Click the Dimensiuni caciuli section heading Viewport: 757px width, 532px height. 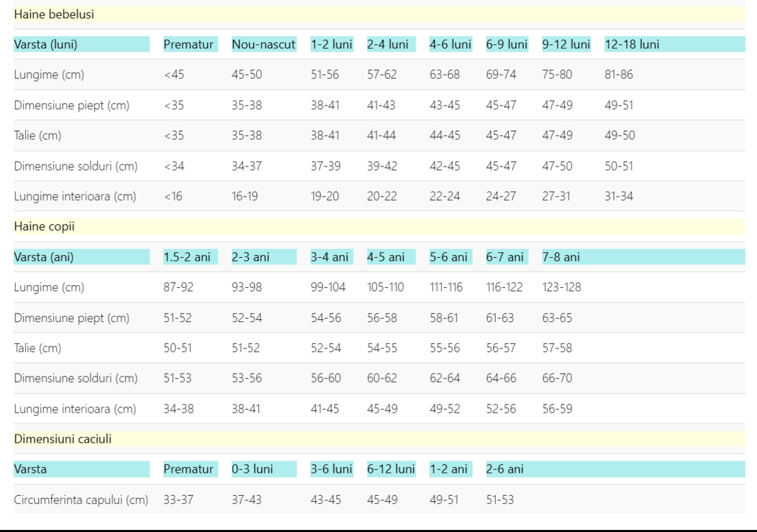(63, 439)
